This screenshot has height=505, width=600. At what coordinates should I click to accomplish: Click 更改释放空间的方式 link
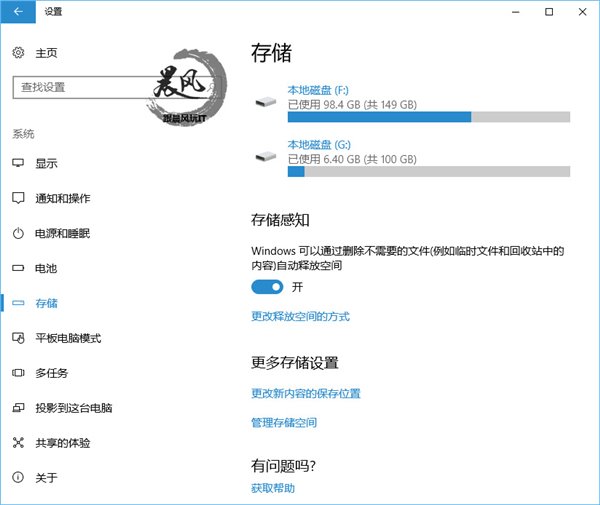click(x=300, y=316)
